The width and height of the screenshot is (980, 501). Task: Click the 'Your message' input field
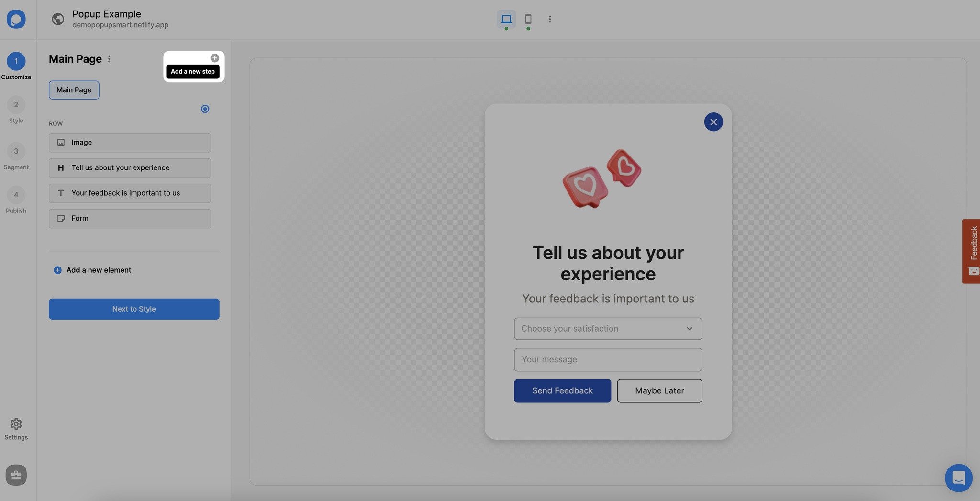[x=607, y=359]
